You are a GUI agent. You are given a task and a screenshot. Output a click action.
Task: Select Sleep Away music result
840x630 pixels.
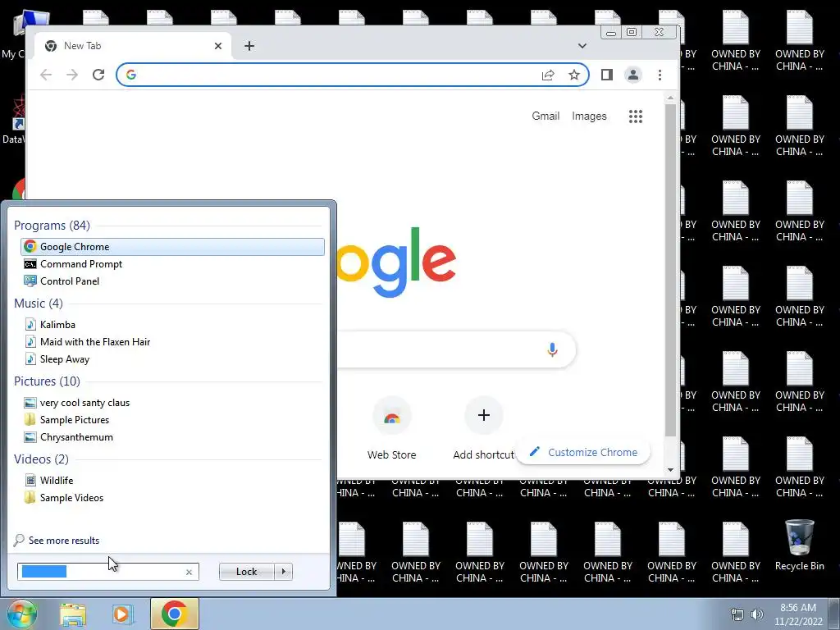pos(172,359)
